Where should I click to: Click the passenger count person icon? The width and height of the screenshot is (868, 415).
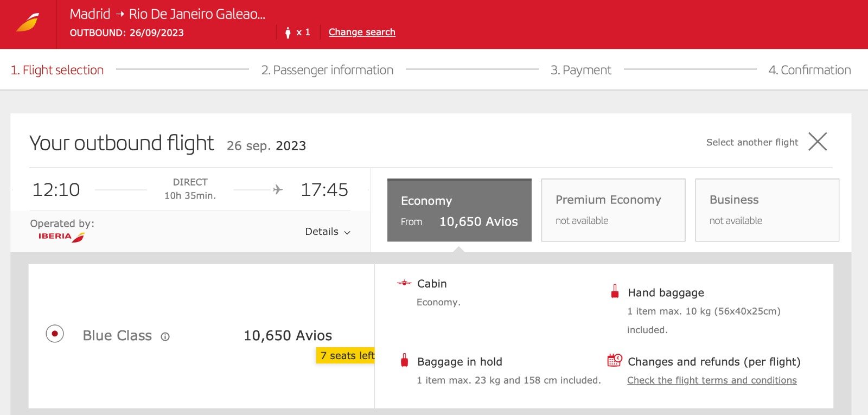point(288,33)
